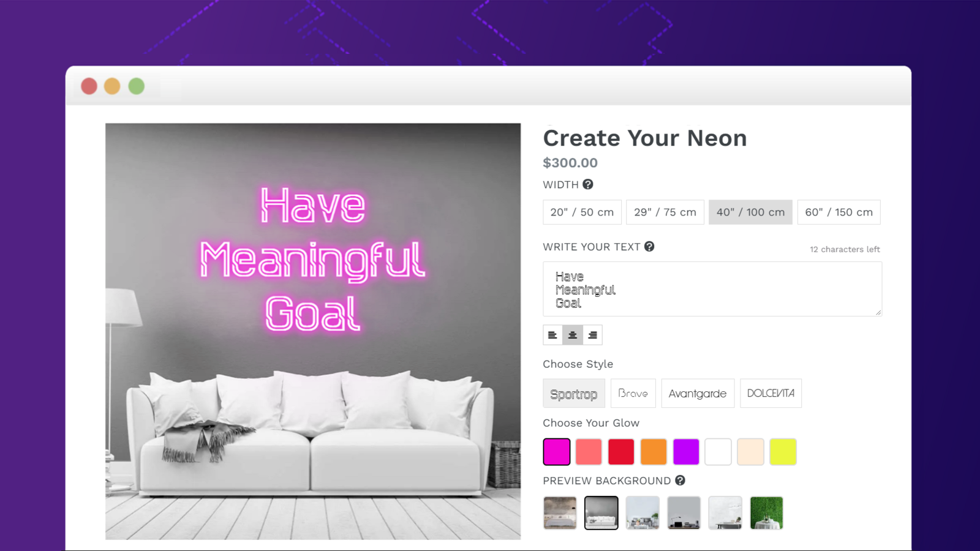Select the left text alignment icon
Image resolution: width=980 pixels, height=551 pixels.
(552, 335)
